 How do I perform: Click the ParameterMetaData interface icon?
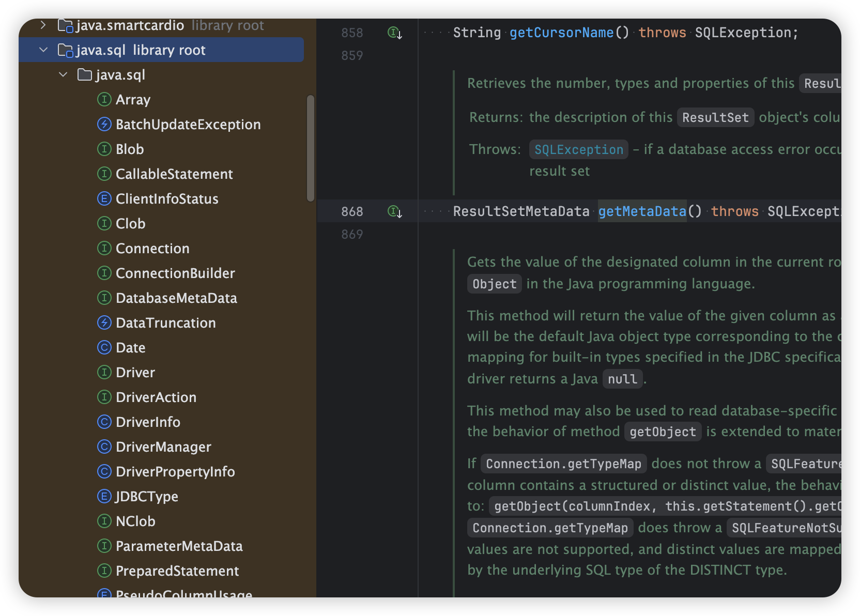point(104,546)
